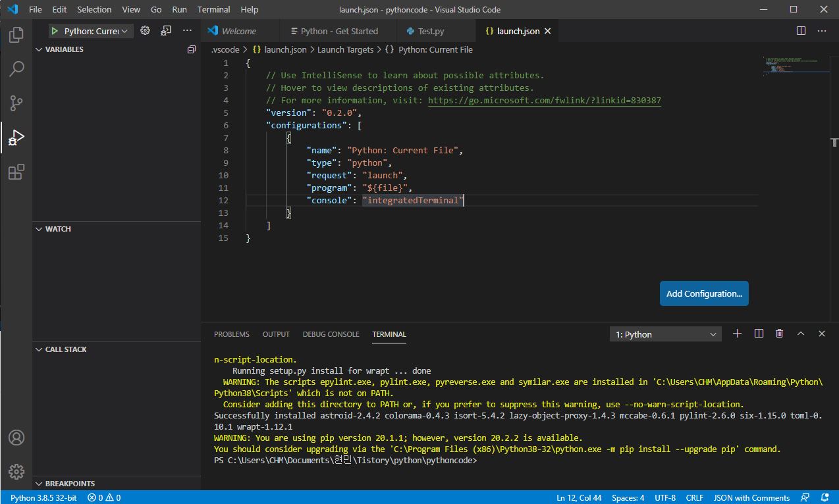Open launch.json via debug gear icon
Viewport: 839px width, 504px height.
146,31
